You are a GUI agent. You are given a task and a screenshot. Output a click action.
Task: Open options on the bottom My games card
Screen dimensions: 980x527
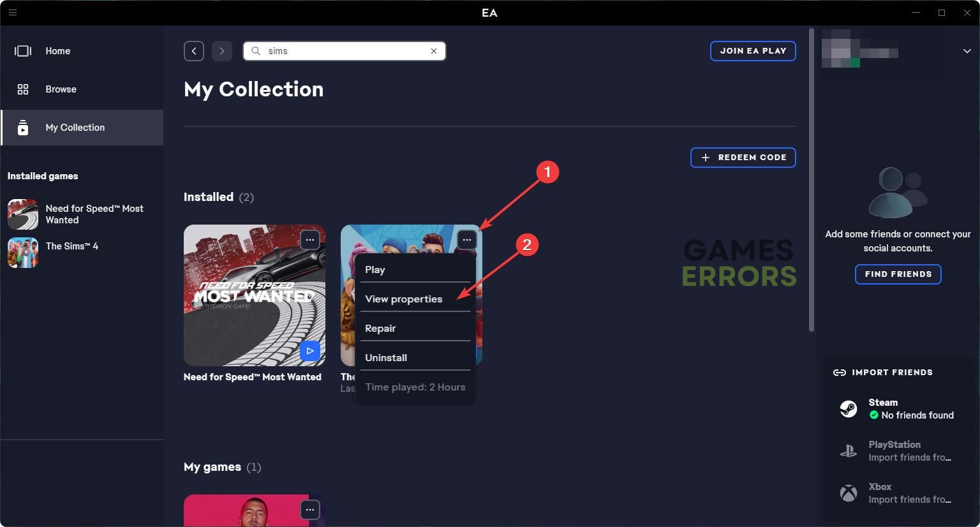click(310, 510)
